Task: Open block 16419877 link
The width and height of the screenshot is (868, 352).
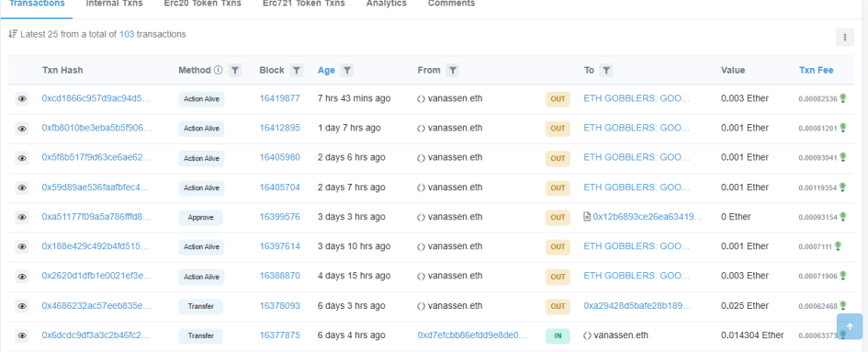Action: [x=279, y=98]
